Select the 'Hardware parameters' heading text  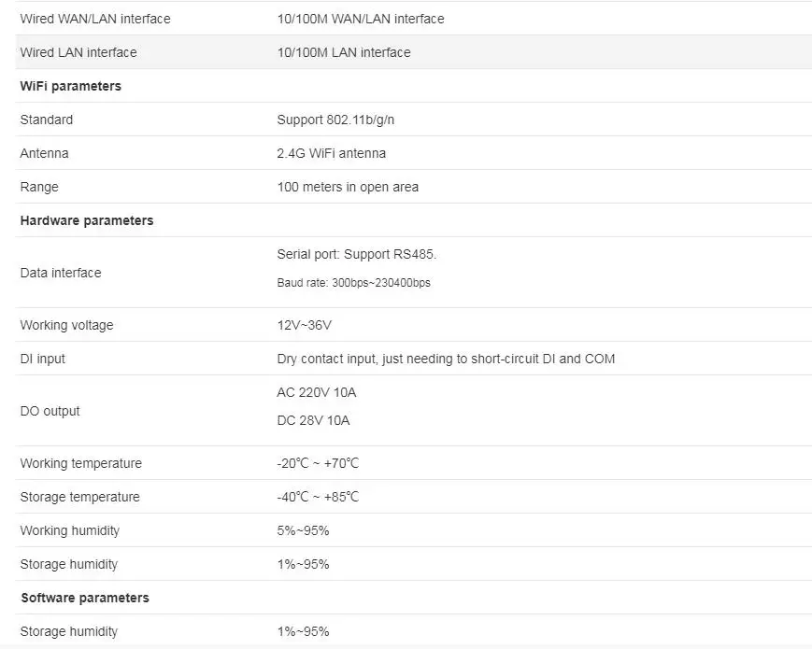click(87, 220)
